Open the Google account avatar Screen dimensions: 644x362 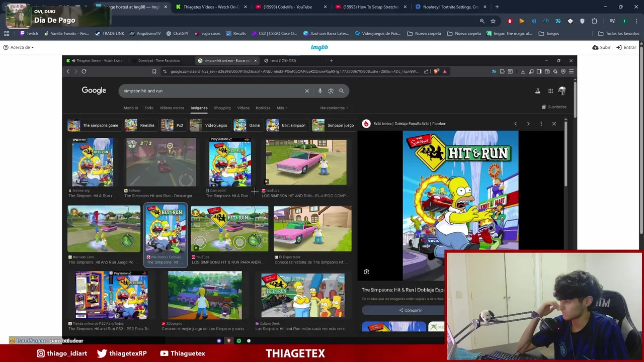(562, 91)
